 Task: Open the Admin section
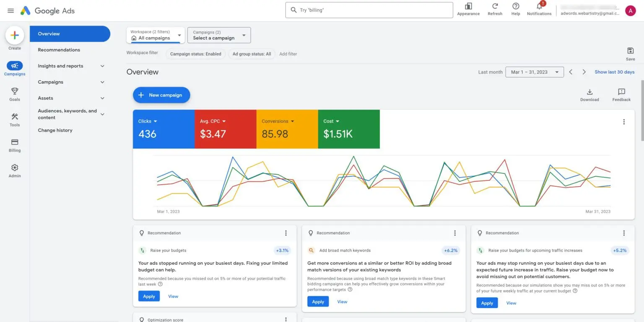click(15, 171)
